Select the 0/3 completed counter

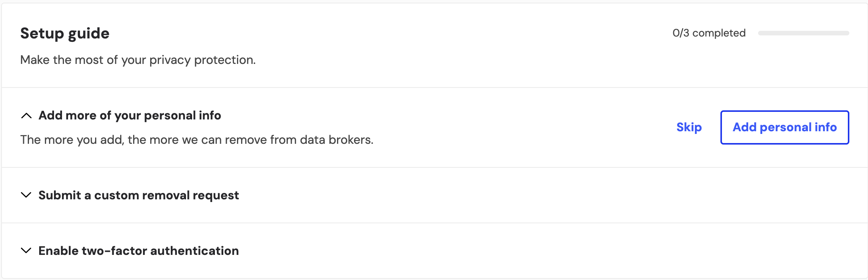[x=709, y=33]
